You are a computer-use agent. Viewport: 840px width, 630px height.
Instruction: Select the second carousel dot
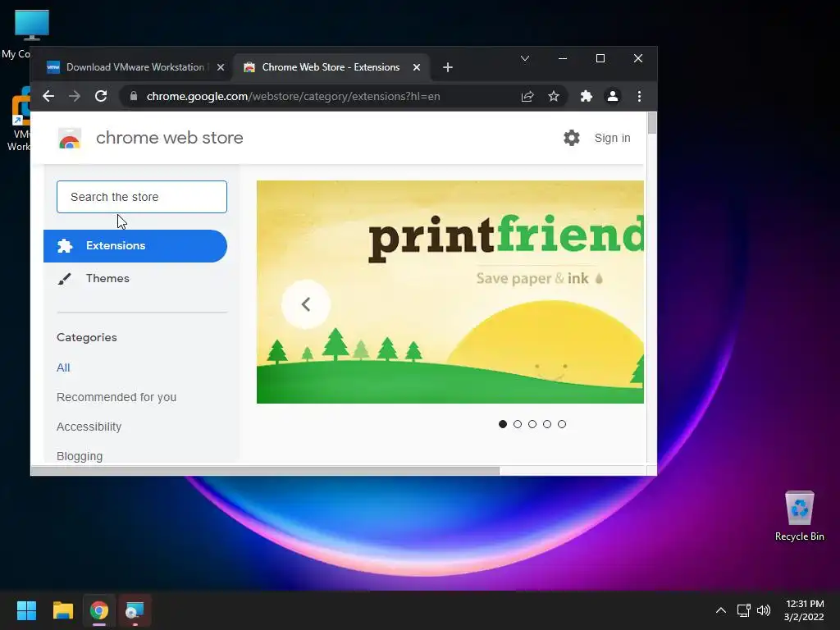pos(518,424)
